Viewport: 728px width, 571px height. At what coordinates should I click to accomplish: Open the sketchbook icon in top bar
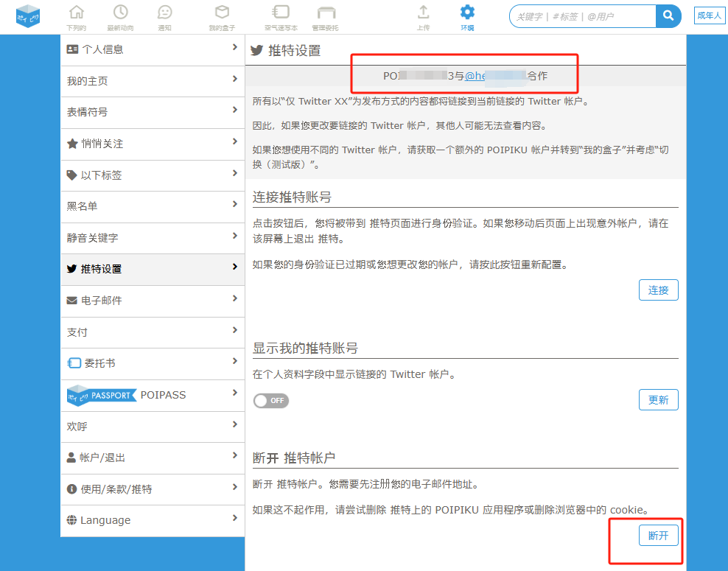(281, 12)
